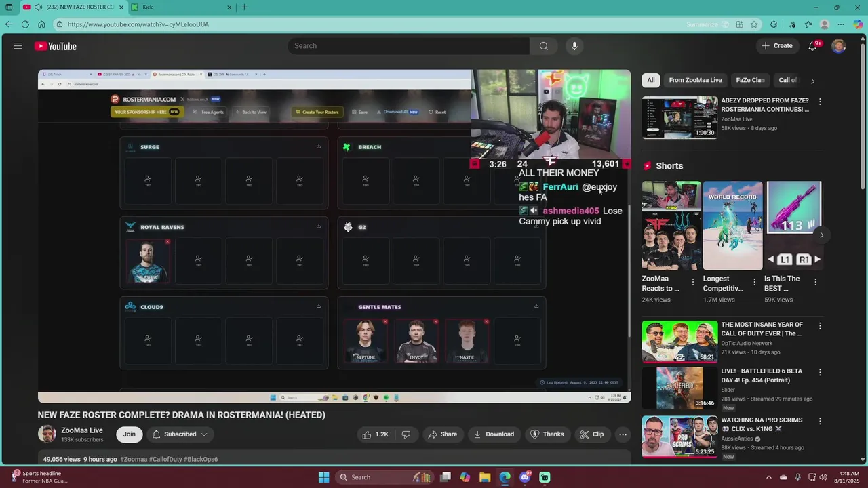This screenshot has height=488, width=868.
Task: Show next Shorts with arrow
Action: point(821,235)
